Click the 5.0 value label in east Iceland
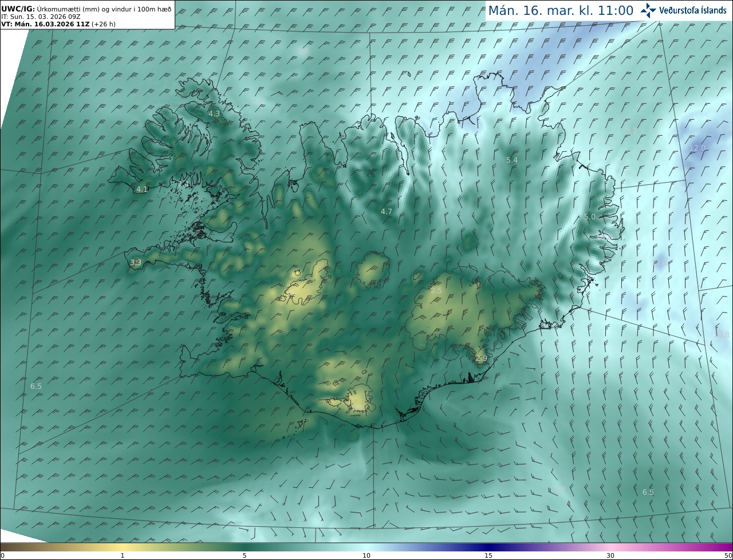Image resolution: width=733 pixels, height=560 pixels. 590,216
